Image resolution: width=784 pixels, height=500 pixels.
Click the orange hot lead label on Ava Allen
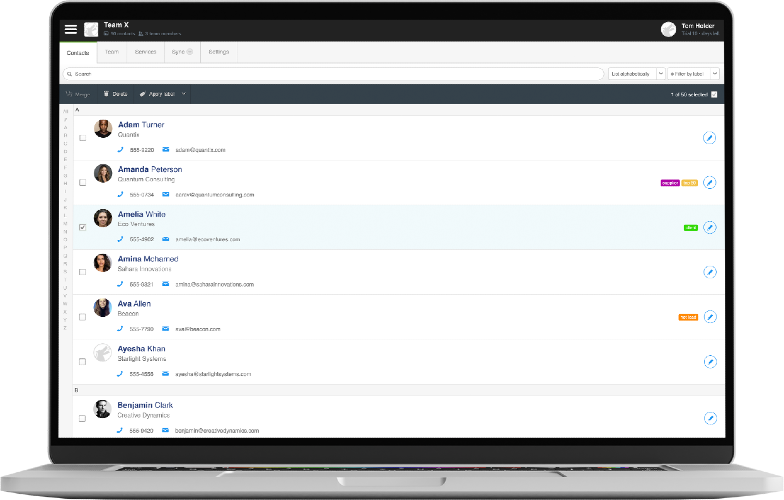[x=688, y=318]
